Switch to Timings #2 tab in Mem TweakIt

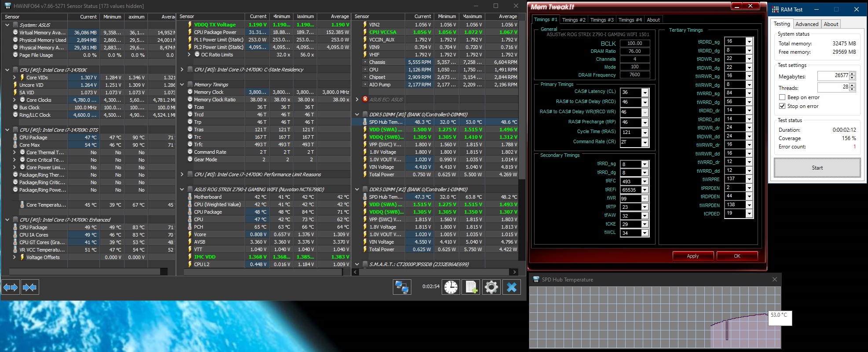(x=574, y=20)
